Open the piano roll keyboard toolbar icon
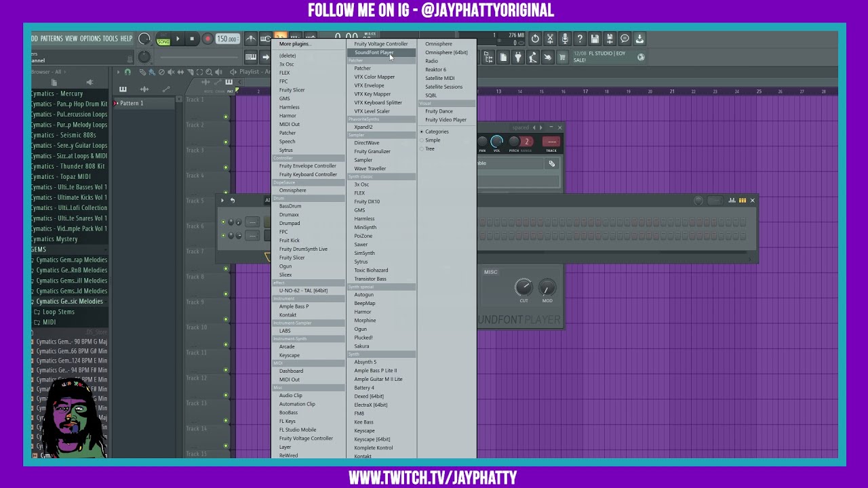This screenshot has width=868, height=488. [250, 57]
